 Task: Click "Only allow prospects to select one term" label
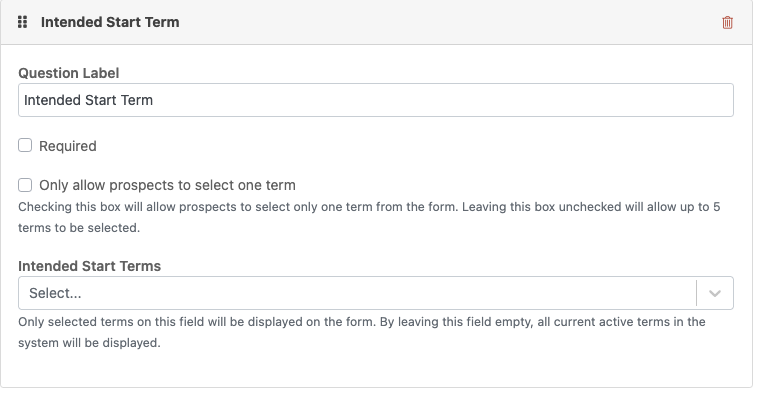click(x=167, y=185)
